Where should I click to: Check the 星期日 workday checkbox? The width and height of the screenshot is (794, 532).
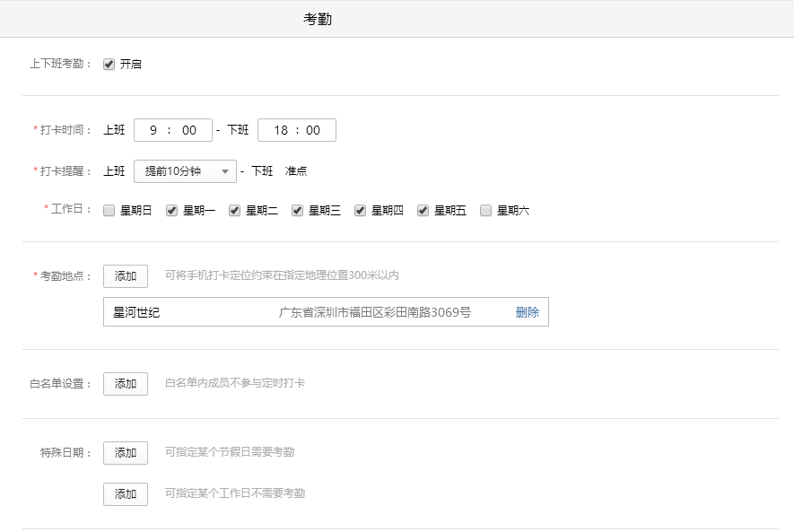point(109,211)
